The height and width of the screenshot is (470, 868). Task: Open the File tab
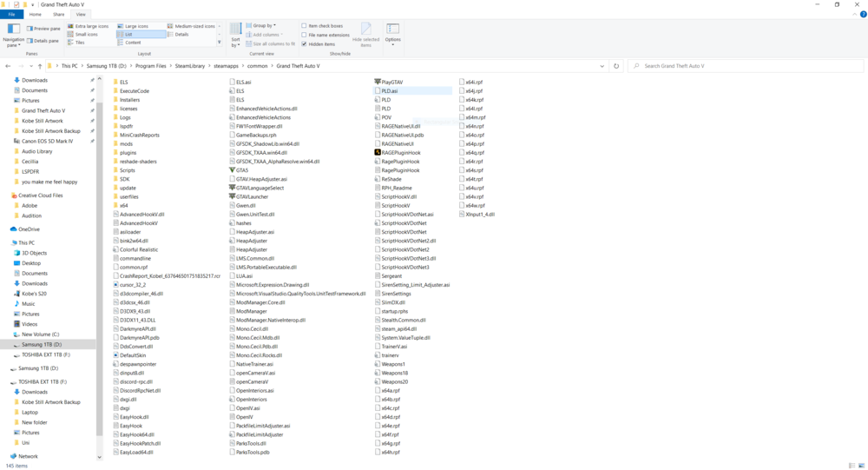11,15
